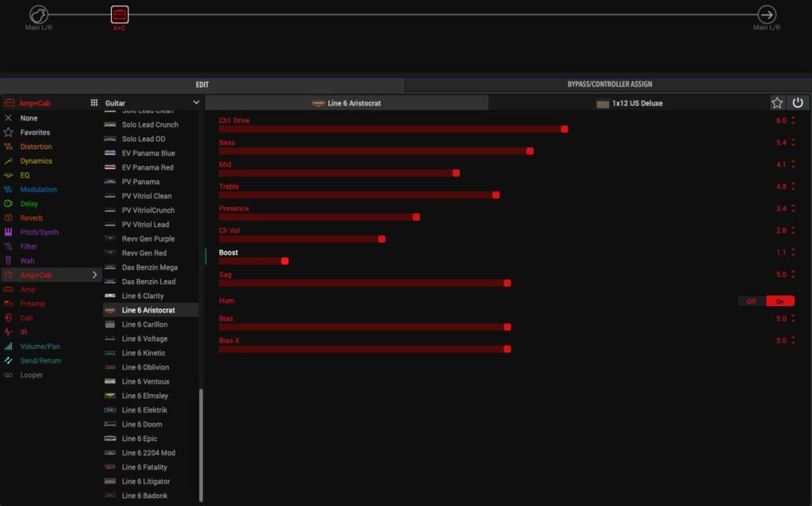Select Das Benzin Mega amp model

[149, 267]
